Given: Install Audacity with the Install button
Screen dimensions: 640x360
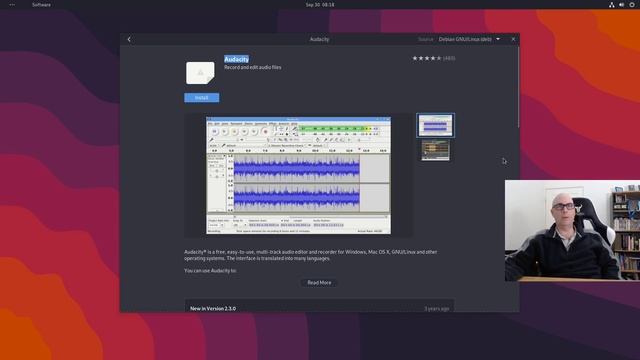Looking at the screenshot, I should 202,98.
